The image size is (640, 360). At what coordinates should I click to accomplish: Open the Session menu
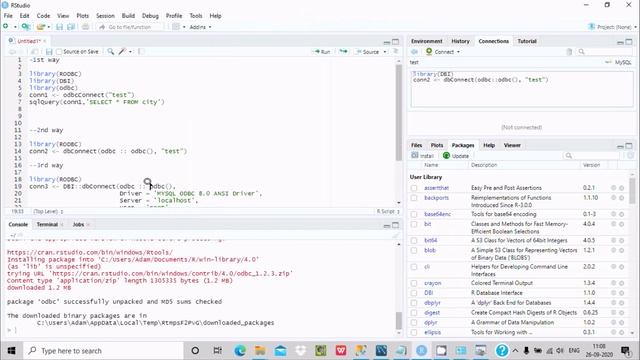click(x=105, y=16)
